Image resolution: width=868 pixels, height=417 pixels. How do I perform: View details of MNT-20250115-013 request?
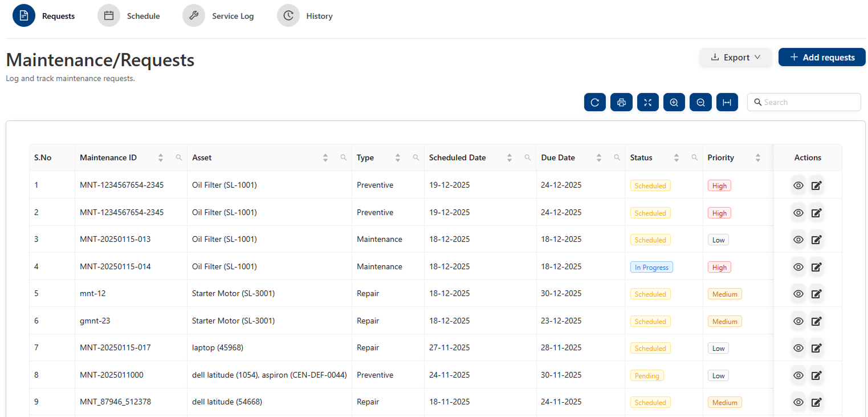798,240
